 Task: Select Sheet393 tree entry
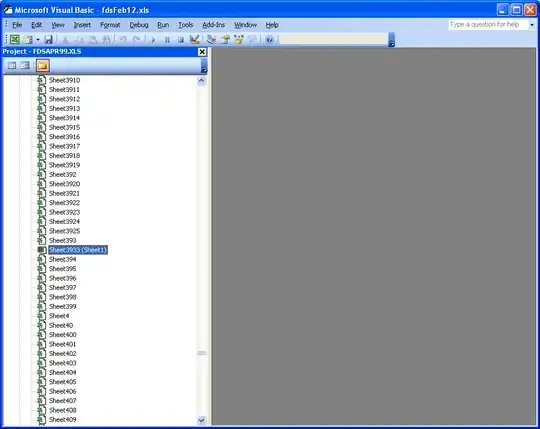point(62,240)
